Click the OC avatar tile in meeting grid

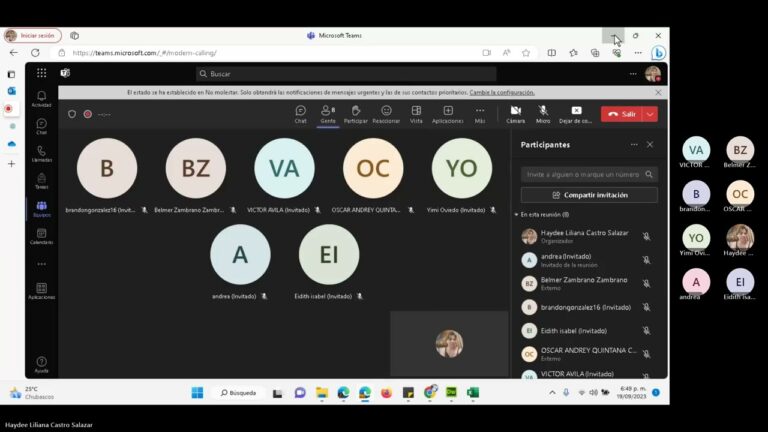[x=373, y=168]
